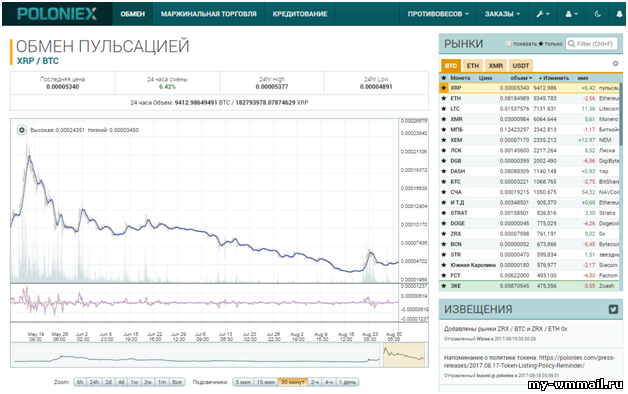Screen dimensions: 628x394
Task: Toggle the star for LTC row
Action: pyautogui.click(x=443, y=109)
